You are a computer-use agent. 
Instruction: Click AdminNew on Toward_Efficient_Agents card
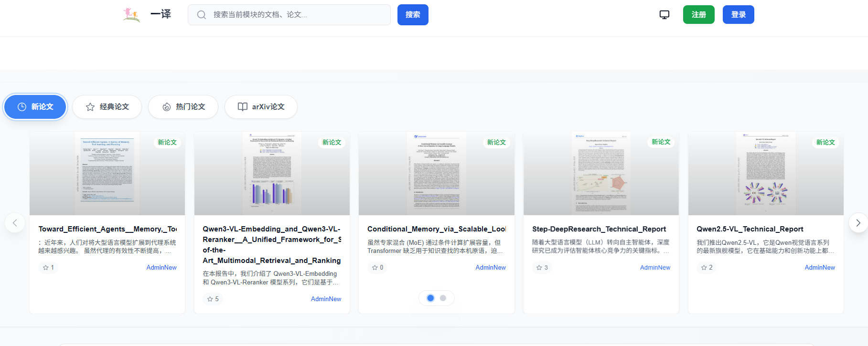pyautogui.click(x=161, y=268)
